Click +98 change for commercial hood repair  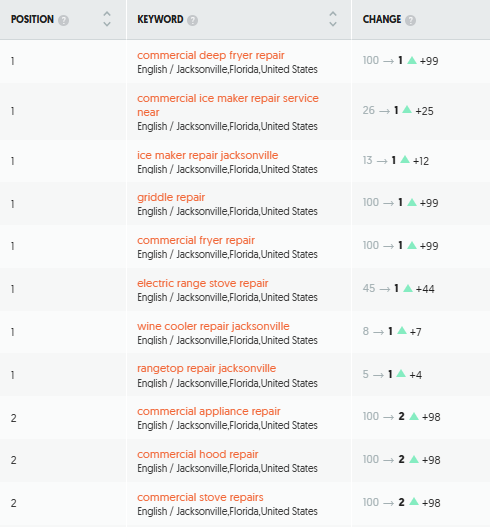click(431, 460)
